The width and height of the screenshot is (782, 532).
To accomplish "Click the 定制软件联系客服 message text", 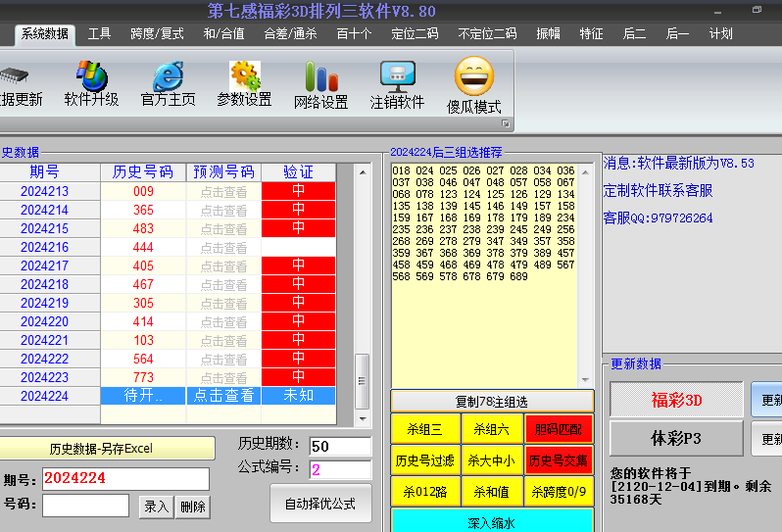I will [658, 190].
